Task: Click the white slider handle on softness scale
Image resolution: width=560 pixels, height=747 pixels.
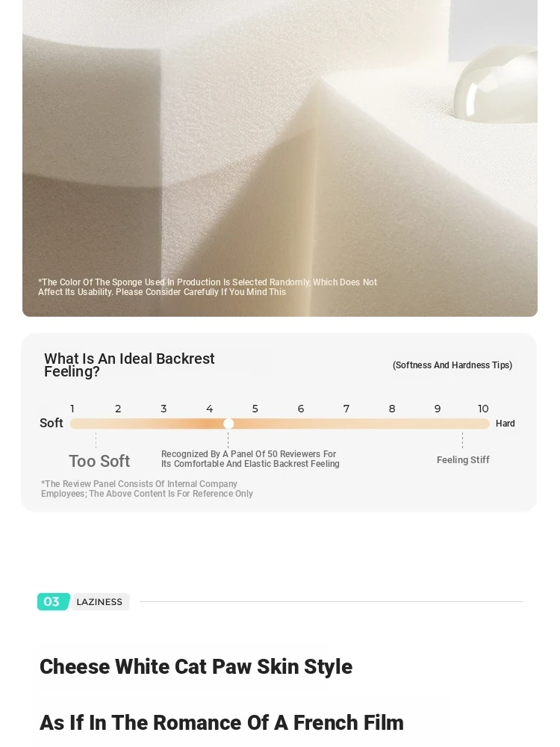Action: click(228, 424)
